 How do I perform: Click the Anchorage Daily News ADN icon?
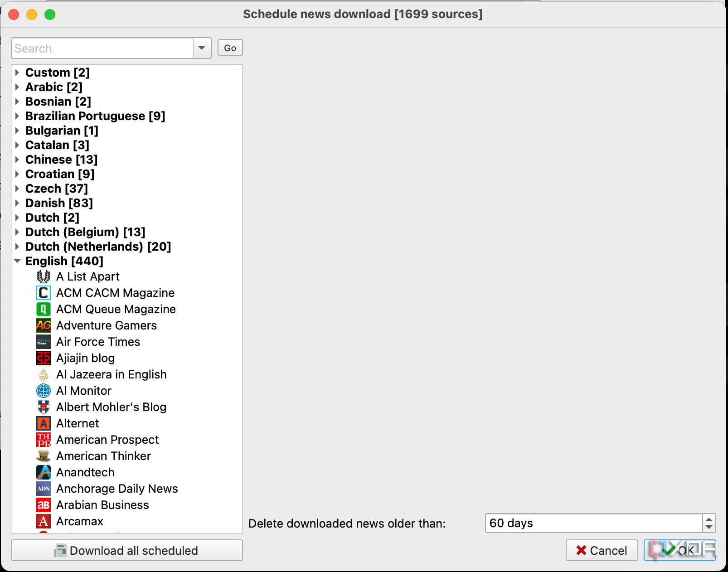[x=44, y=489]
